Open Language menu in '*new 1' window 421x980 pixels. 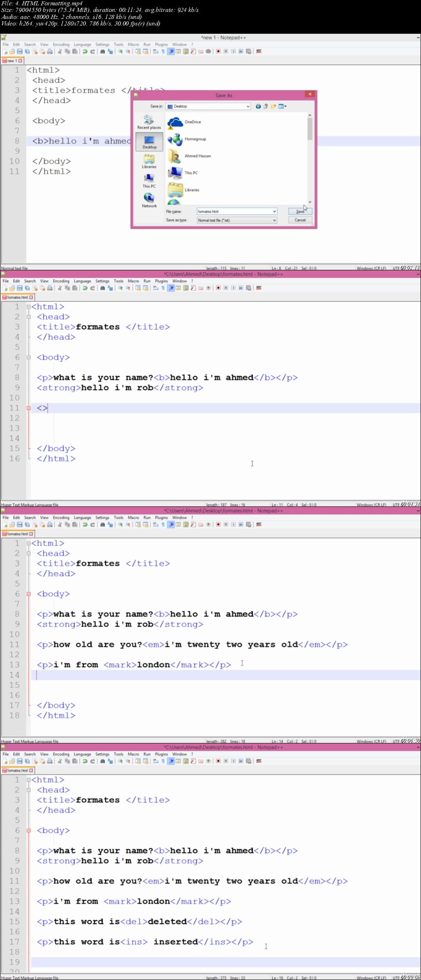click(x=82, y=44)
